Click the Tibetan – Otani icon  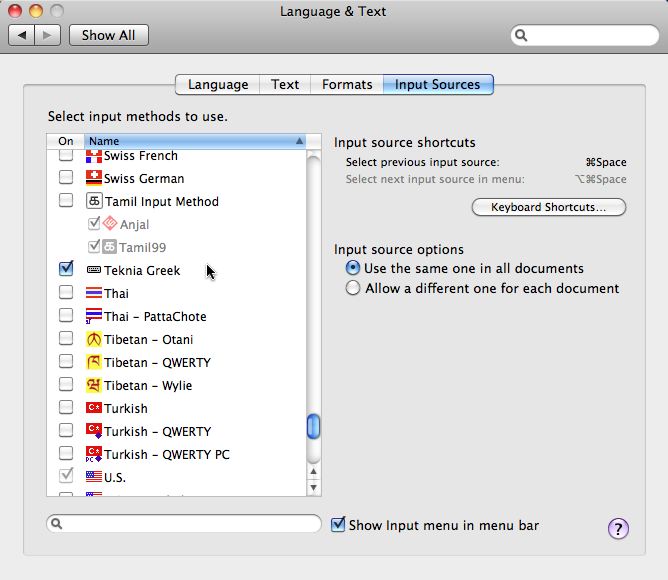point(94,339)
